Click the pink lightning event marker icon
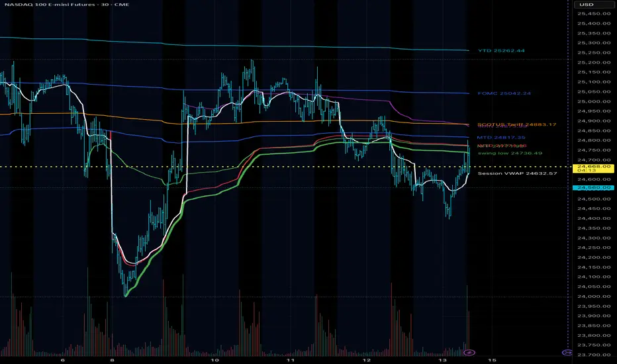This screenshot has height=364, width=617. pyautogui.click(x=469, y=352)
